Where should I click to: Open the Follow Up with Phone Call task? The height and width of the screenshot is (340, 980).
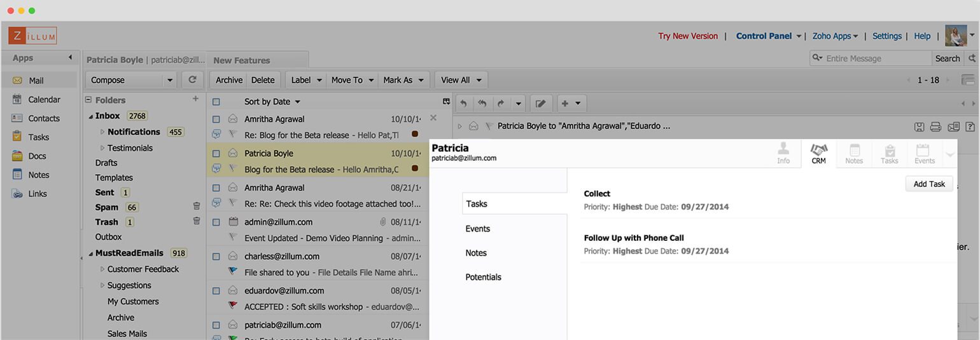tap(634, 238)
